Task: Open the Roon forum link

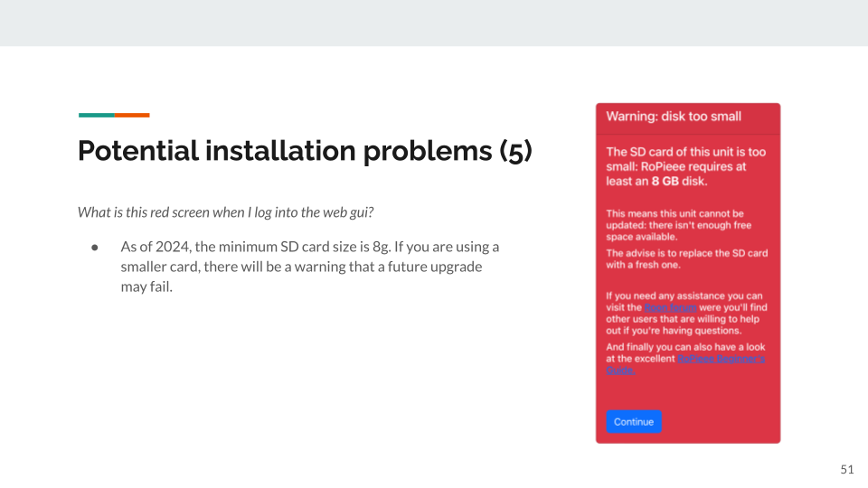Action: click(x=670, y=307)
